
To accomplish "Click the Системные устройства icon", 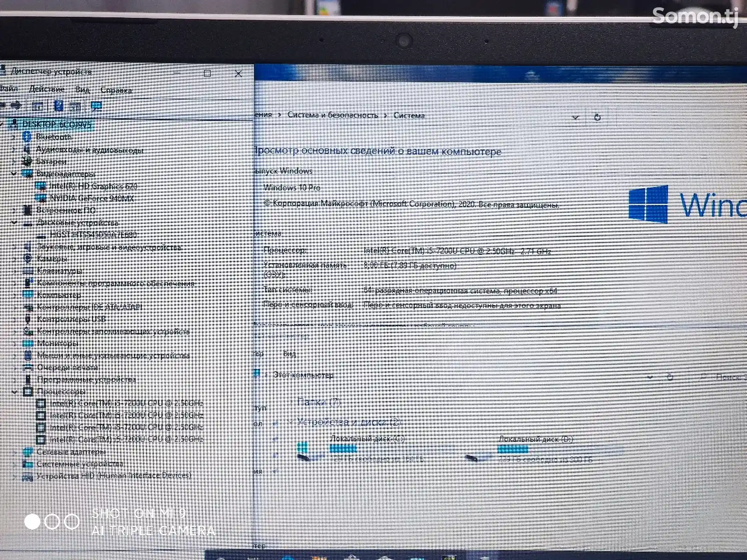I will click(x=28, y=464).
